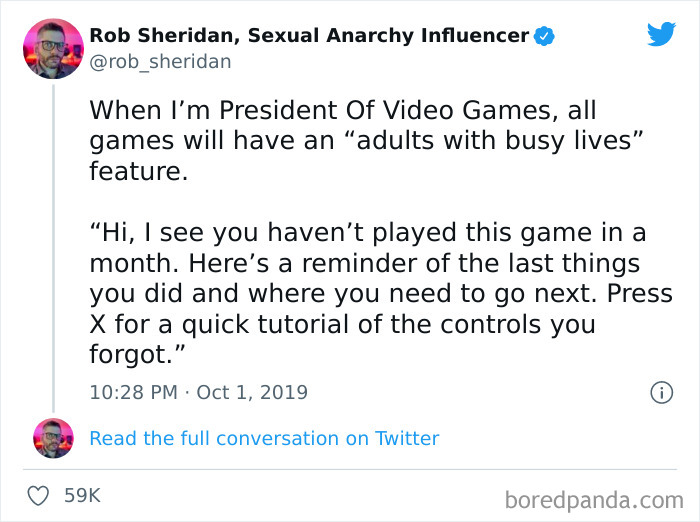
Task: Click the circled info icon
Action: (661, 393)
